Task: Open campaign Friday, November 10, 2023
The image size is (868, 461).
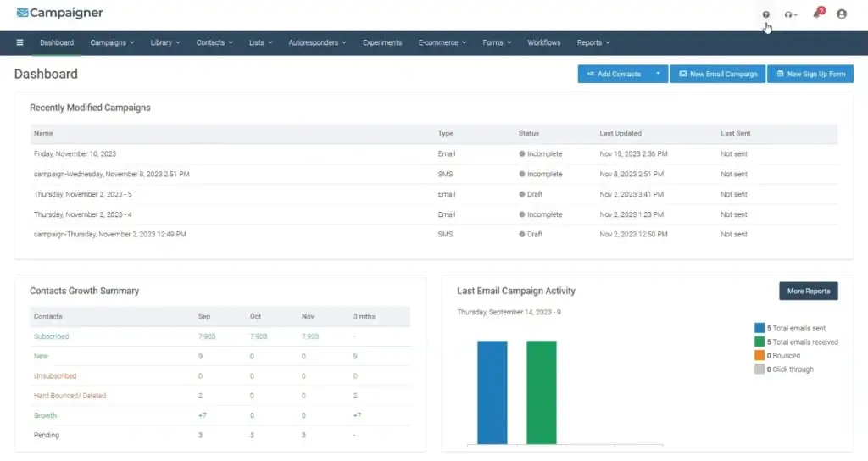Action: click(75, 154)
